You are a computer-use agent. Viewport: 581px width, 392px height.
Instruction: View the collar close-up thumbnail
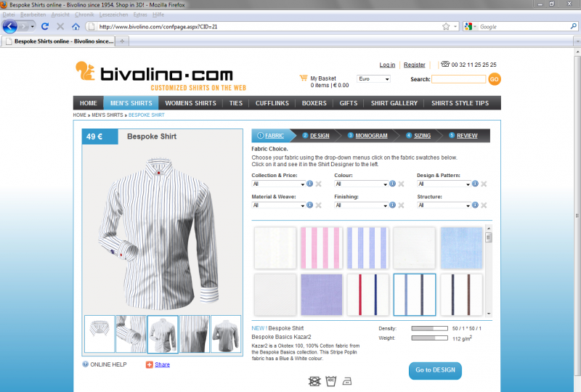click(x=99, y=334)
